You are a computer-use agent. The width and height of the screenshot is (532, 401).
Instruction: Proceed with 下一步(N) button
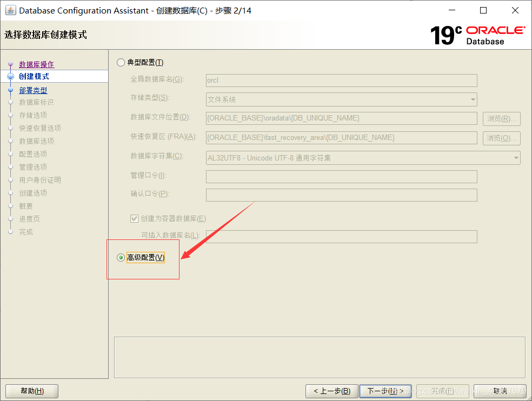point(385,391)
